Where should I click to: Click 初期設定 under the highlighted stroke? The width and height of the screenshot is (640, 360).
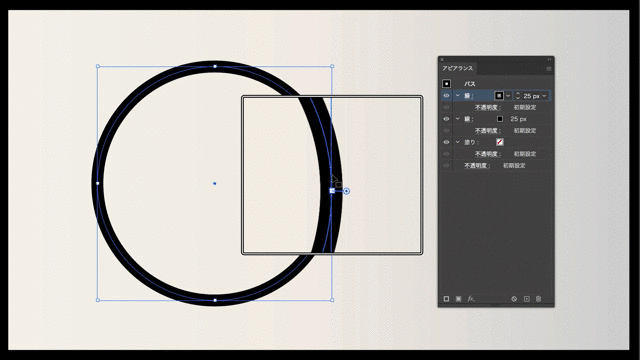click(525, 107)
